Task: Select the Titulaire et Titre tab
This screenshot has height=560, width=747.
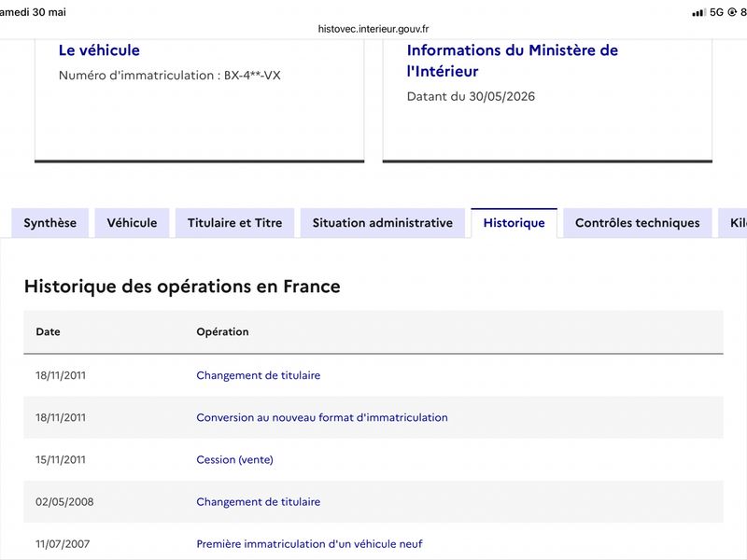Action: (235, 223)
